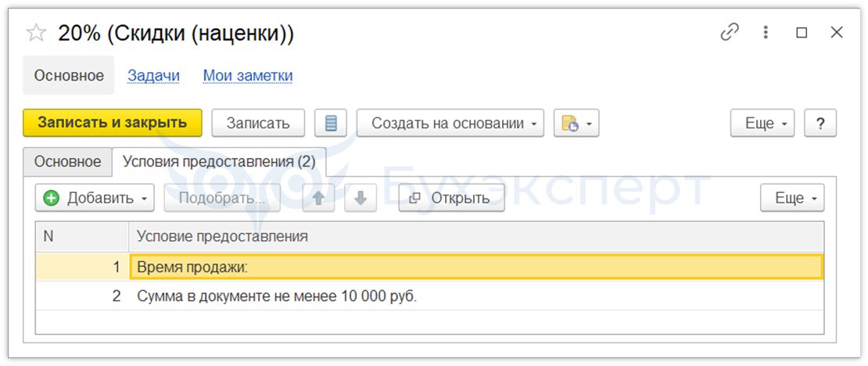Click the Записать button
This screenshot has height=366, width=868.
tap(259, 123)
